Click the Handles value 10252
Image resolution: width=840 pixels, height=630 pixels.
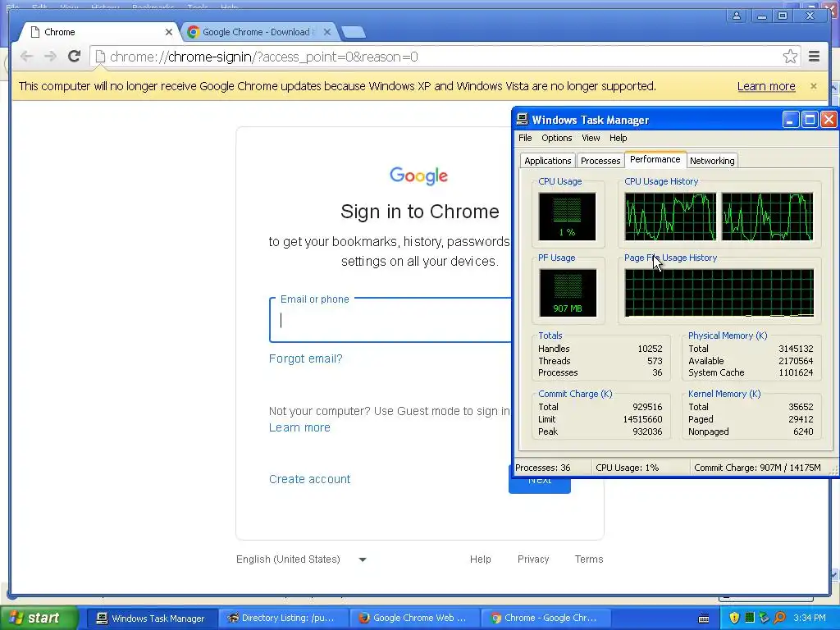point(650,349)
